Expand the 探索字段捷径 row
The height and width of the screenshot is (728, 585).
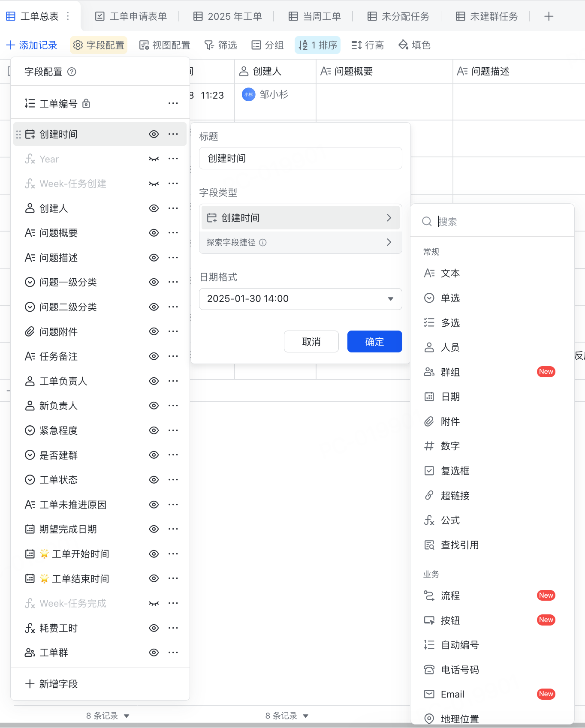(300, 243)
